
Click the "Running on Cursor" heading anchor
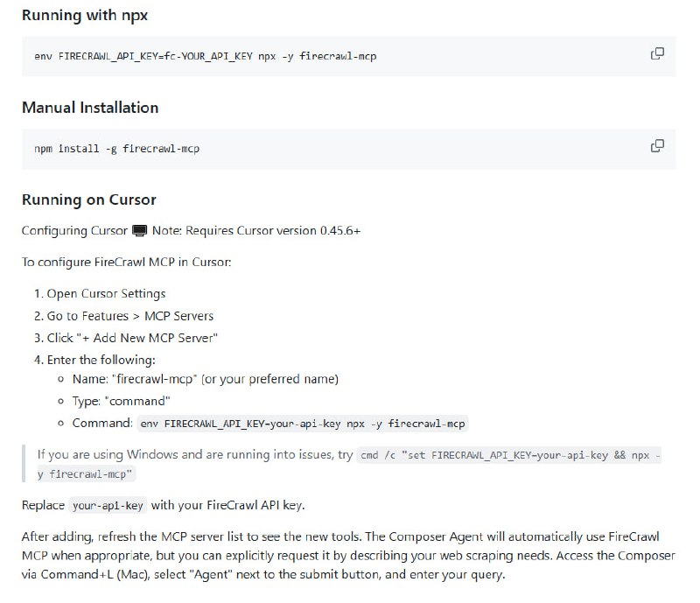[87, 200]
